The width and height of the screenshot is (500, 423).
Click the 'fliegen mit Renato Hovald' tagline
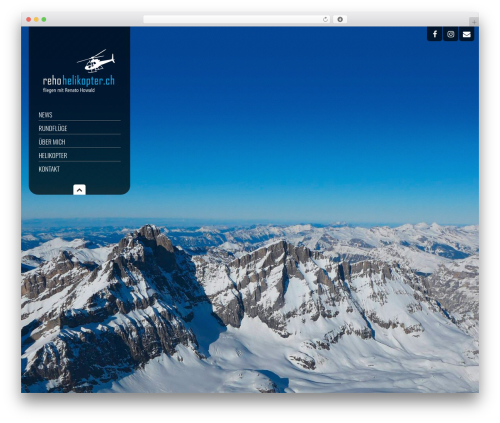(x=69, y=90)
